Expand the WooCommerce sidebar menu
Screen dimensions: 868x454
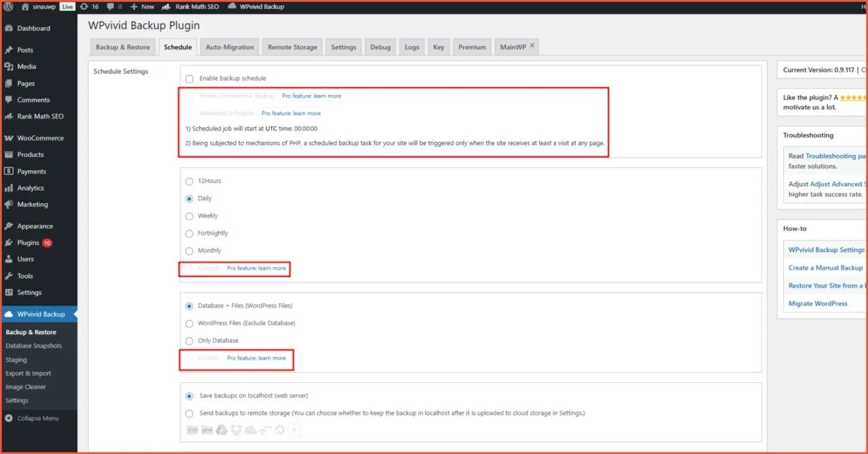39,138
